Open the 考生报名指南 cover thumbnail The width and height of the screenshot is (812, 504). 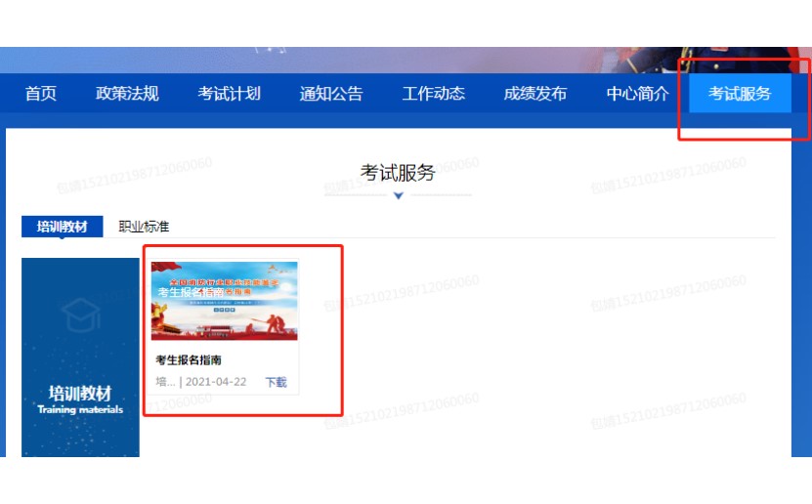[x=224, y=301]
